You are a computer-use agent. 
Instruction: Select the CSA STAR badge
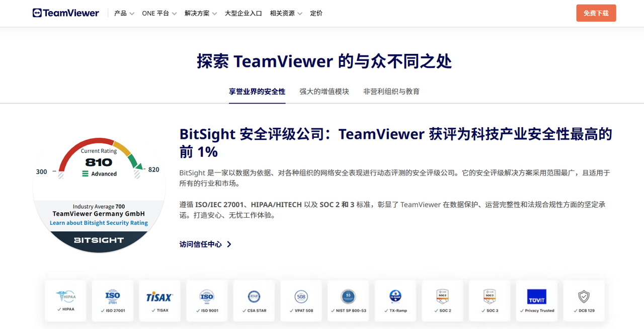pos(254,301)
